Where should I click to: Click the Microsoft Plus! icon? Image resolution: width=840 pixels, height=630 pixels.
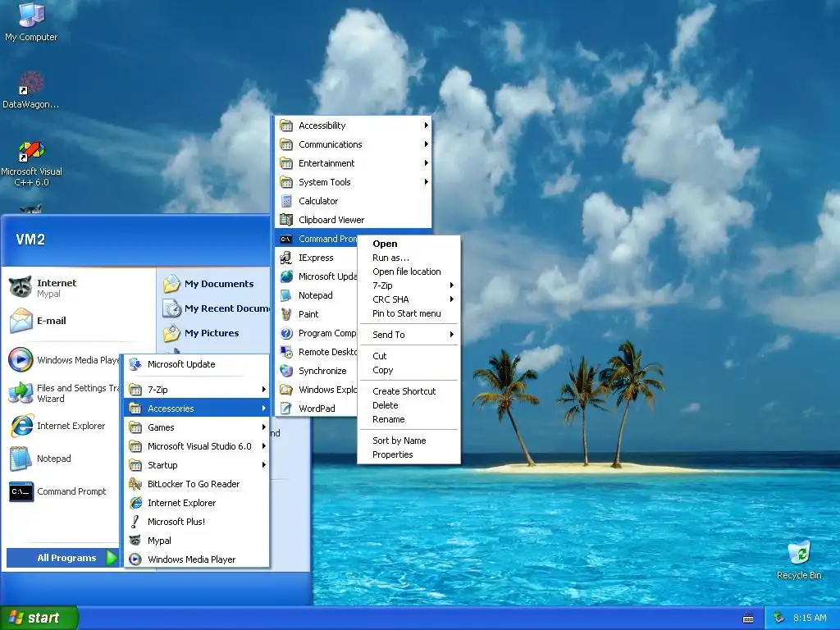pyautogui.click(x=135, y=521)
